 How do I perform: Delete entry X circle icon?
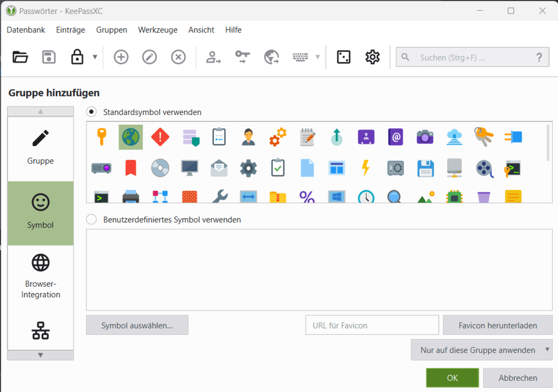coord(178,57)
